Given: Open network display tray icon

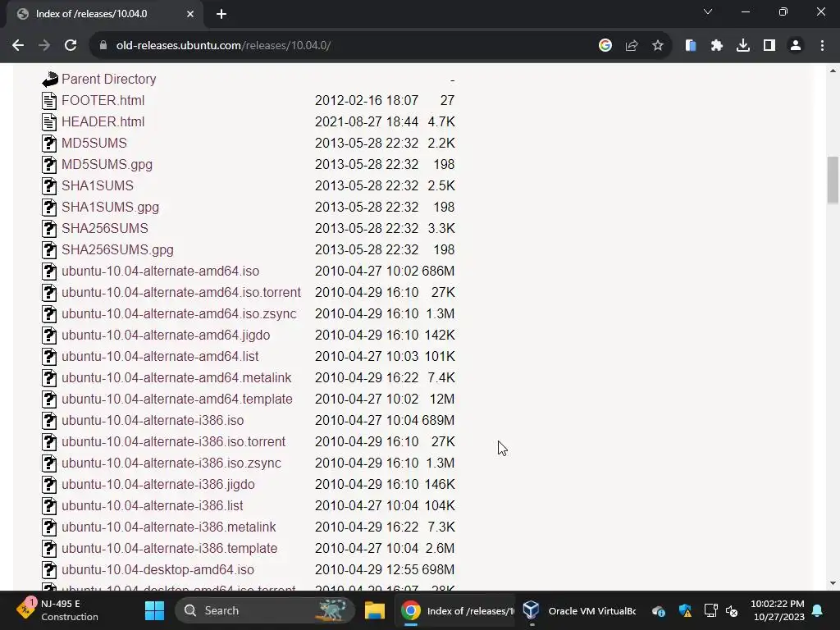Looking at the screenshot, I should point(710,610).
